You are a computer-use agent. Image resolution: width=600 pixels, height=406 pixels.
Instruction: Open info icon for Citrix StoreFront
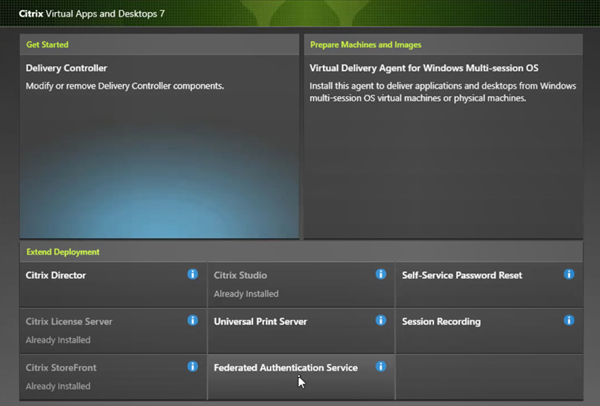point(192,367)
